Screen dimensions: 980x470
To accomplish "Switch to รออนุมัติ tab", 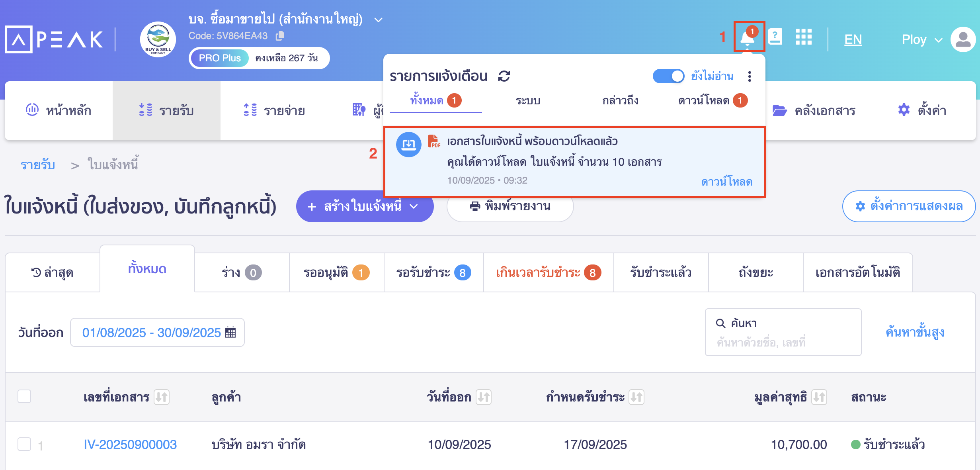I will [x=336, y=272].
